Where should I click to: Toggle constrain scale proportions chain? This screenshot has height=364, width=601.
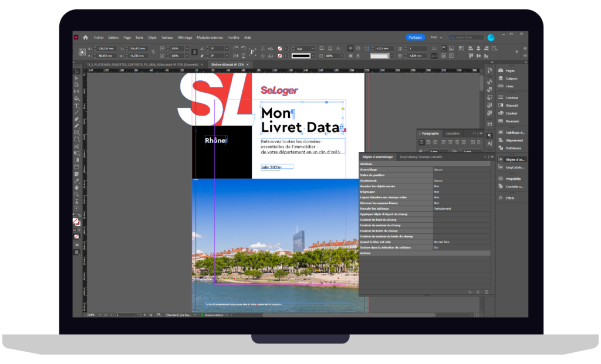point(194,52)
